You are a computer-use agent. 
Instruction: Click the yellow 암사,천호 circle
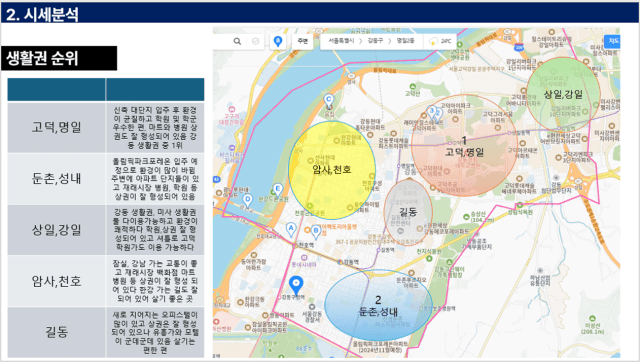[x=332, y=169]
